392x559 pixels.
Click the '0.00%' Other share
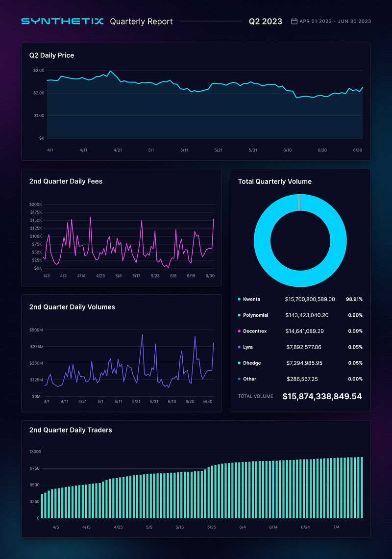click(355, 379)
